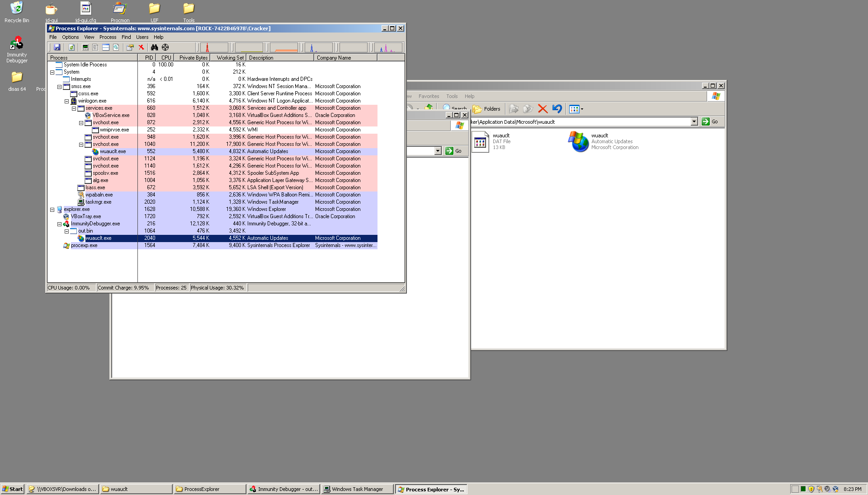The width and height of the screenshot is (868, 495).
Task: Open the Find menu in Process Explorer
Action: pos(126,37)
